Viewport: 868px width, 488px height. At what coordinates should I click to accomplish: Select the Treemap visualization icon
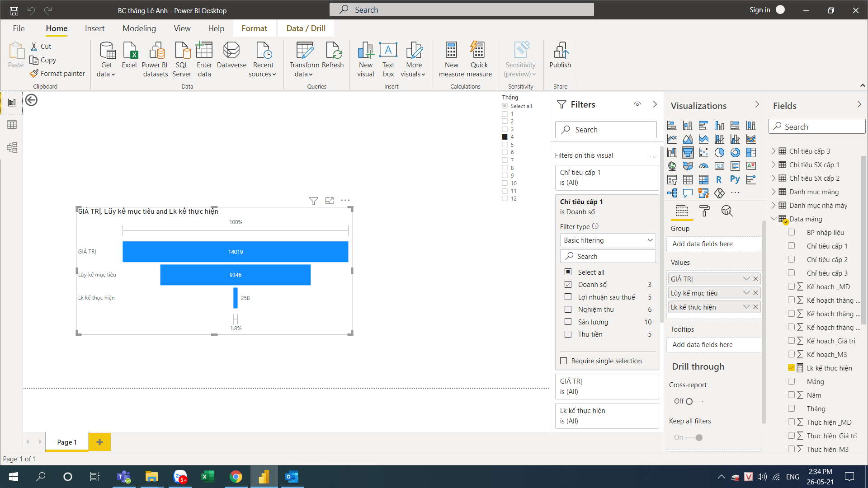pos(751,153)
